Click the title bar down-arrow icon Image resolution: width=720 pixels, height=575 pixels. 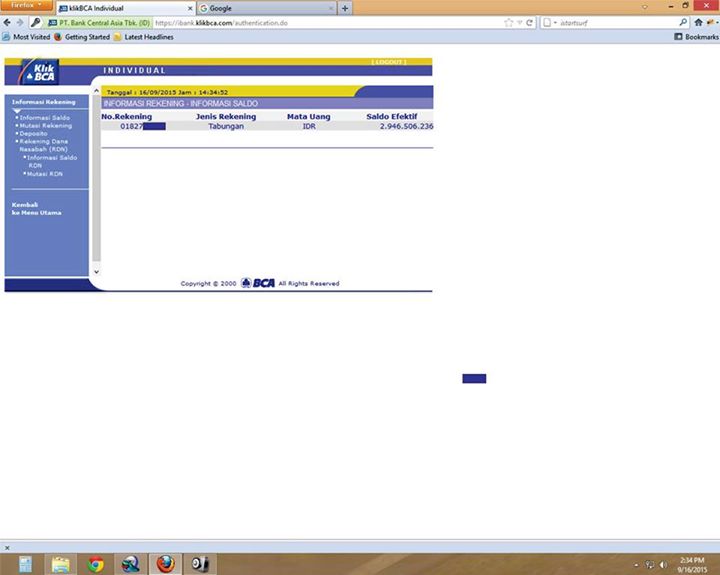tap(645, 6)
